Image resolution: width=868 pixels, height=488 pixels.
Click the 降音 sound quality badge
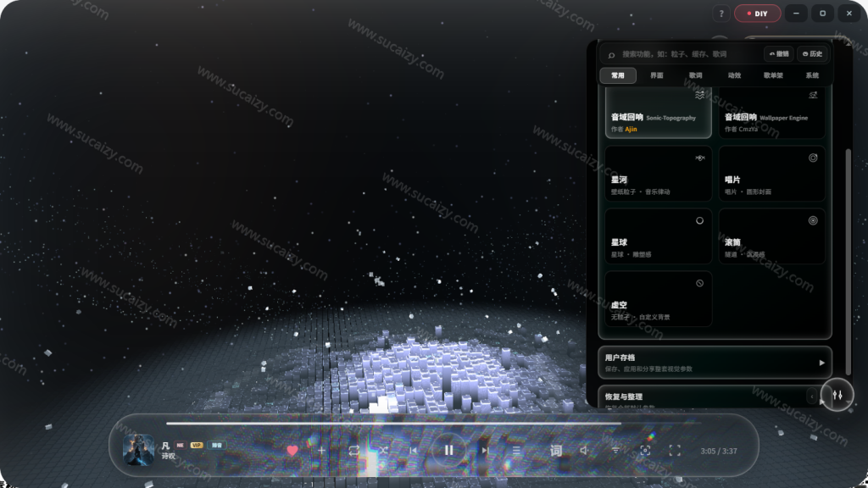point(216,445)
